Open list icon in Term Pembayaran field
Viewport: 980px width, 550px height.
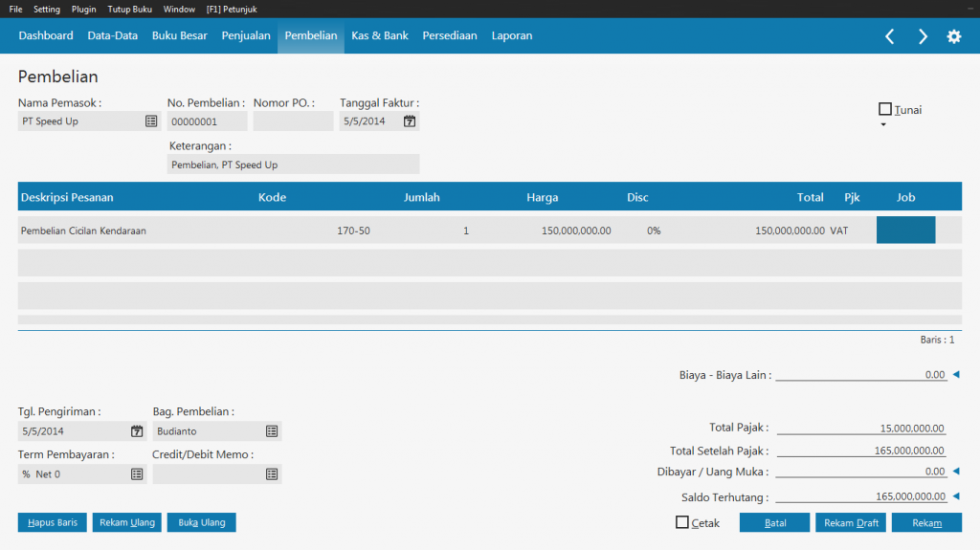pos(137,473)
